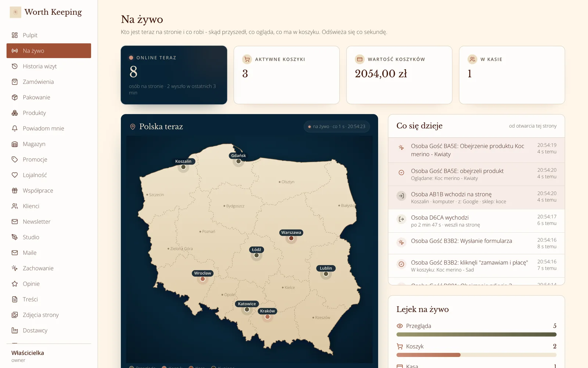Image resolution: width=588 pixels, height=368 pixels.
Task: Click the Opinie star icon
Action: point(15,284)
